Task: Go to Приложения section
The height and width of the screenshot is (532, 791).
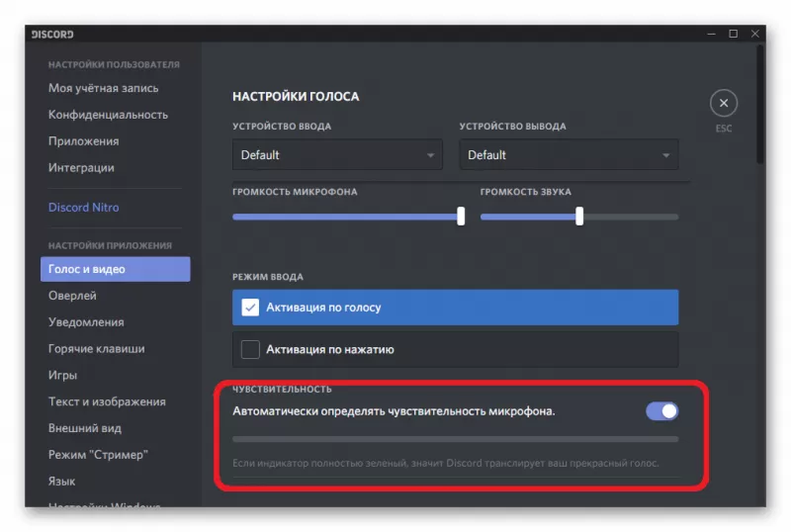Action: click(x=84, y=140)
